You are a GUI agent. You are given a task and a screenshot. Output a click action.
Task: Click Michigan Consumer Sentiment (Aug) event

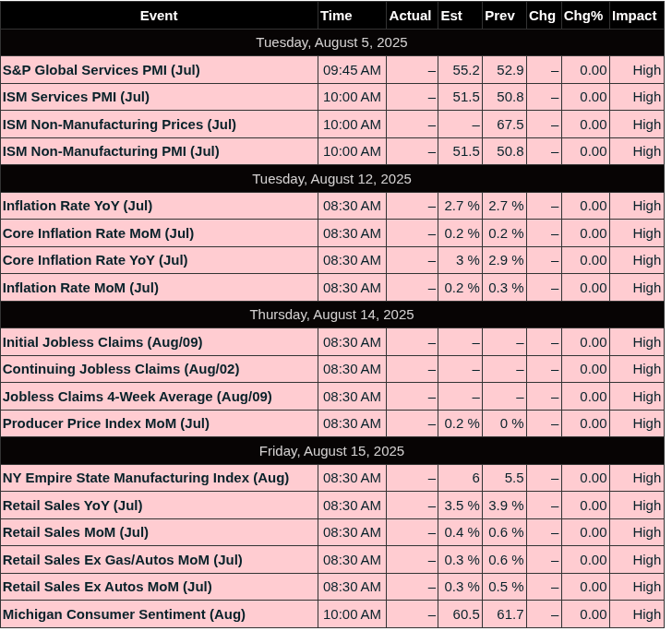[x=159, y=614]
